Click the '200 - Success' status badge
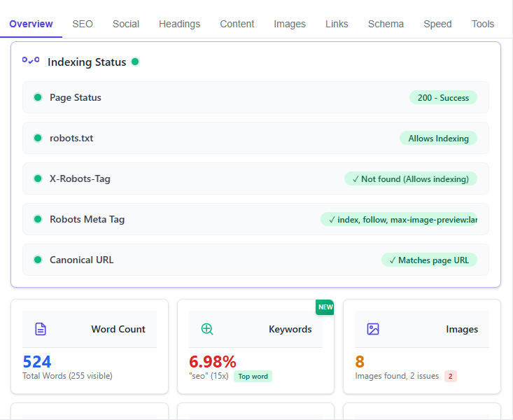 click(x=443, y=97)
